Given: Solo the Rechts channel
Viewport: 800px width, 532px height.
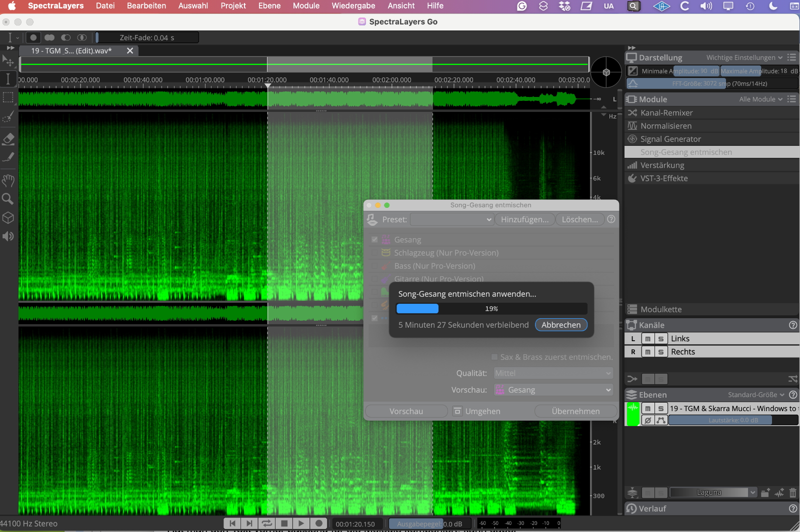Looking at the screenshot, I should pos(660,352).
